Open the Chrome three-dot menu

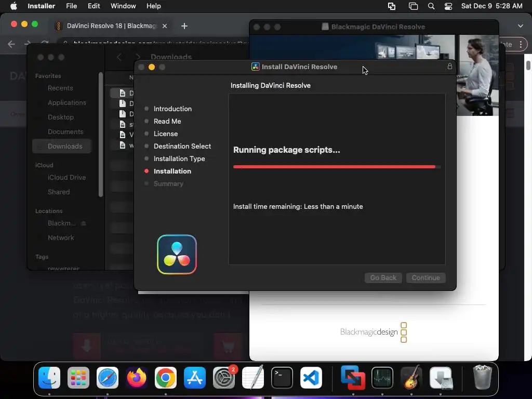(521, 45)
